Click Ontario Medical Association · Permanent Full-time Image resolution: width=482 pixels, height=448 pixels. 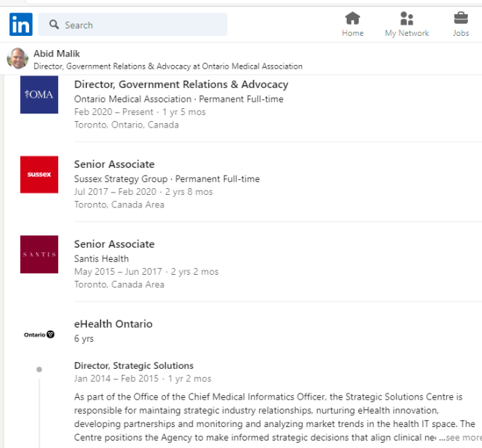point(179,99)
